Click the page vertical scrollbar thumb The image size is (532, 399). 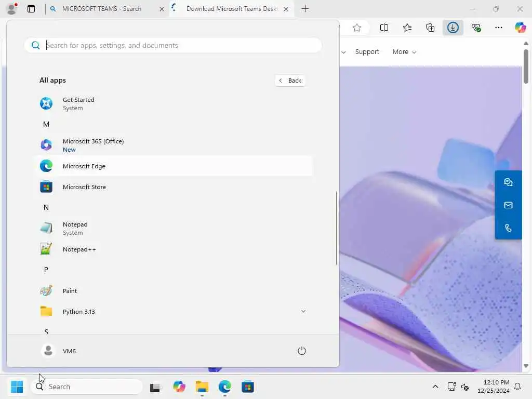click(526, 66)
